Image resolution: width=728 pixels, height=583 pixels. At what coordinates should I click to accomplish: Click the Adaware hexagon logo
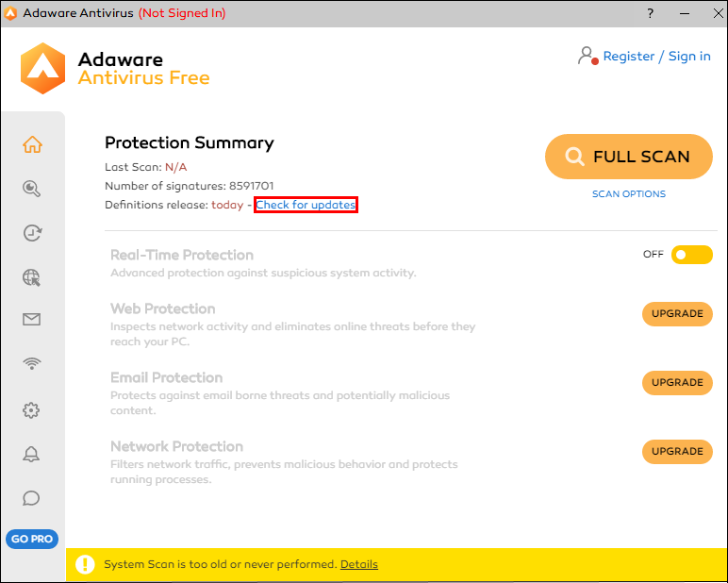pos(42,68)
